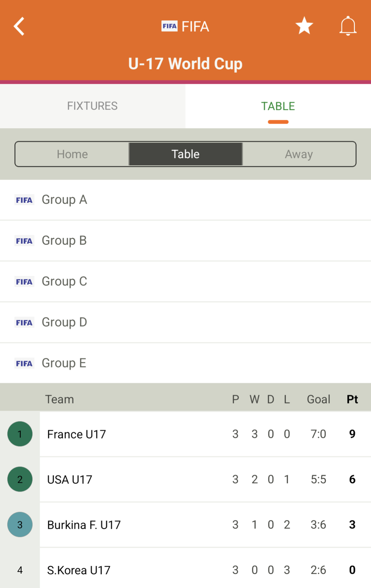Switch to the Away standings view

[x=299, y=154]
